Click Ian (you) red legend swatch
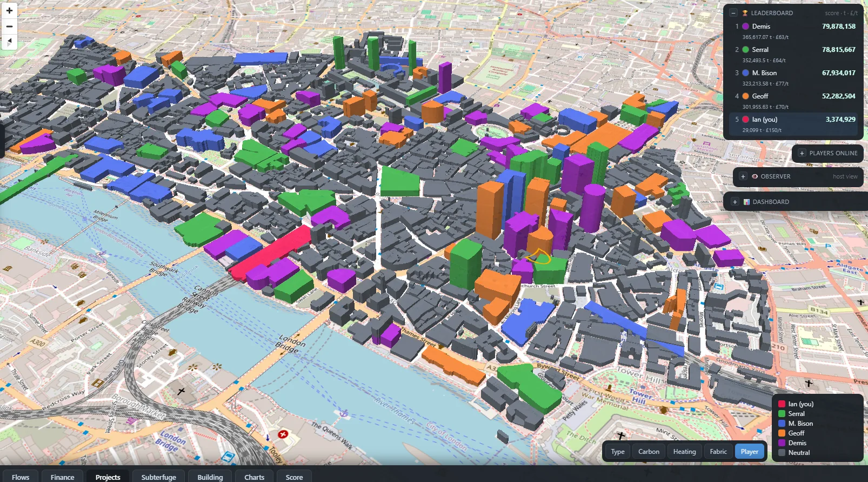 pyautogui.click(x=782, y=404)
